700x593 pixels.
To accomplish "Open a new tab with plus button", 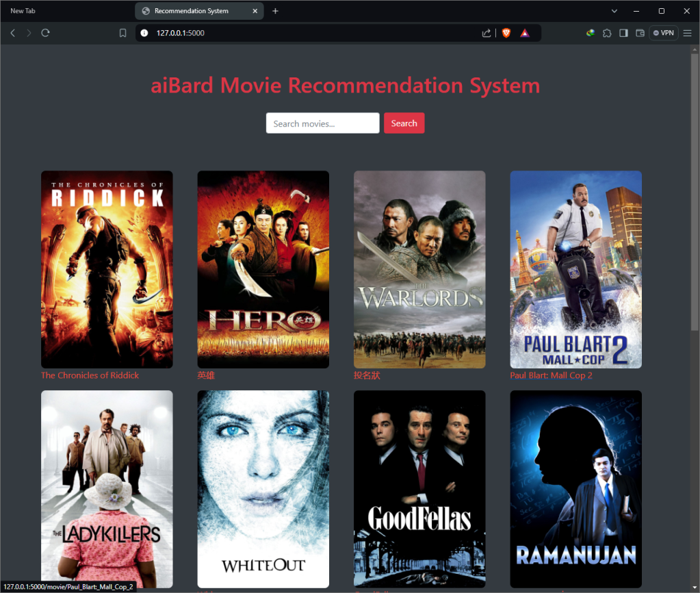I will coord(275,11).
